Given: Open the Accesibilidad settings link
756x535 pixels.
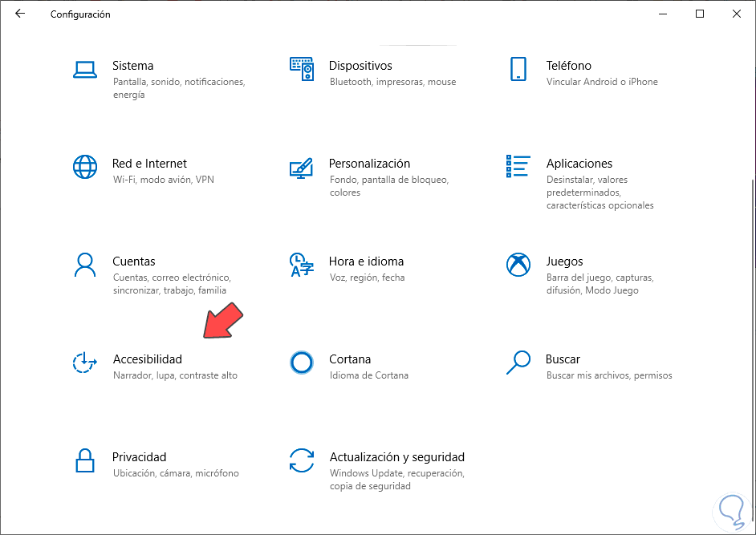Looking at the screenshot, I should [148, 359].
